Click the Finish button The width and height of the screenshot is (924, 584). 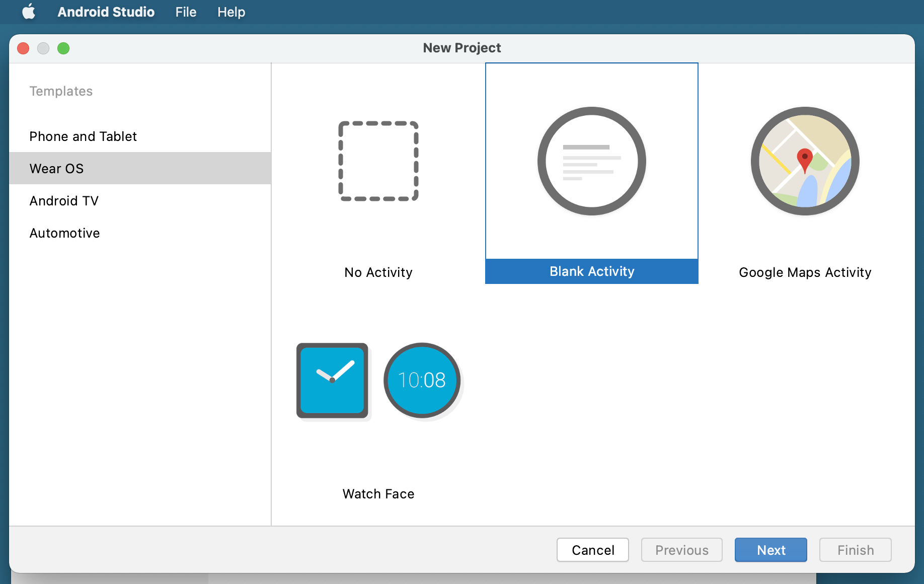pos(856,550)
